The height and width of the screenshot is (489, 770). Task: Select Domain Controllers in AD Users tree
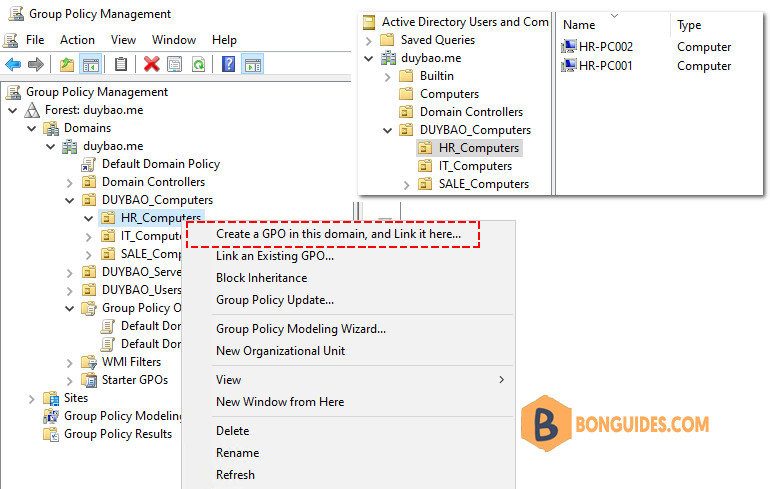pyautogui.click(x=471, y=112)
